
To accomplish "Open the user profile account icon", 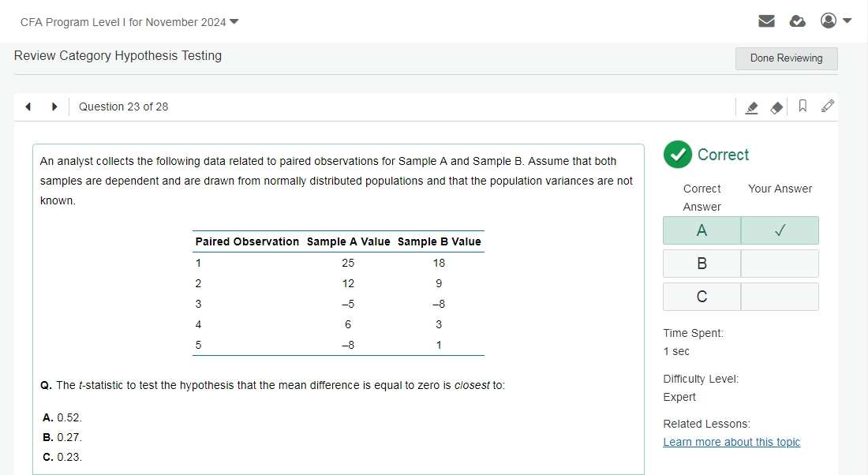I will (829, 21).
